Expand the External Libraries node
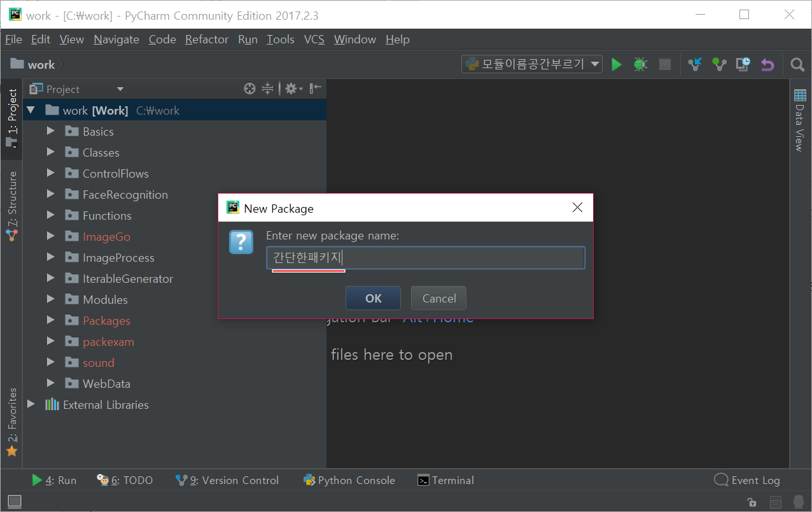Screen dimensions: 812x512 click(31, 404)
